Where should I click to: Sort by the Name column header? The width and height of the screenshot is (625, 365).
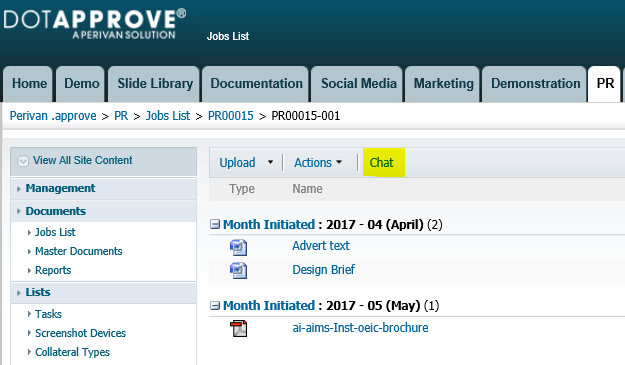click(x=307, y=189)
